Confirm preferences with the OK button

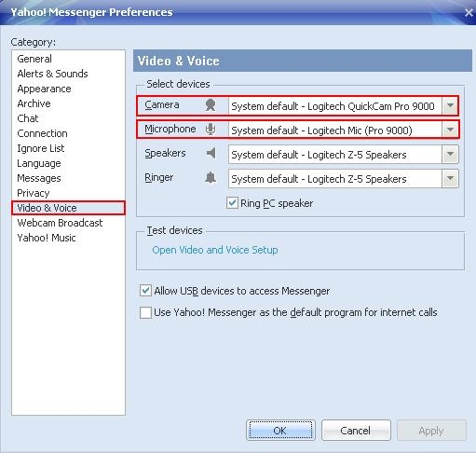click(x=280, y=431)
